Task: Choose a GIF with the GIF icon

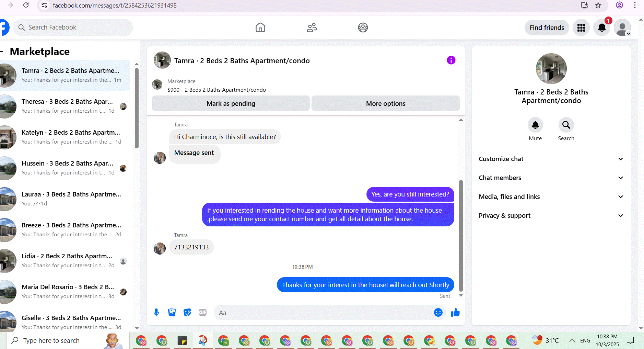Action: (x=203, y=313)
